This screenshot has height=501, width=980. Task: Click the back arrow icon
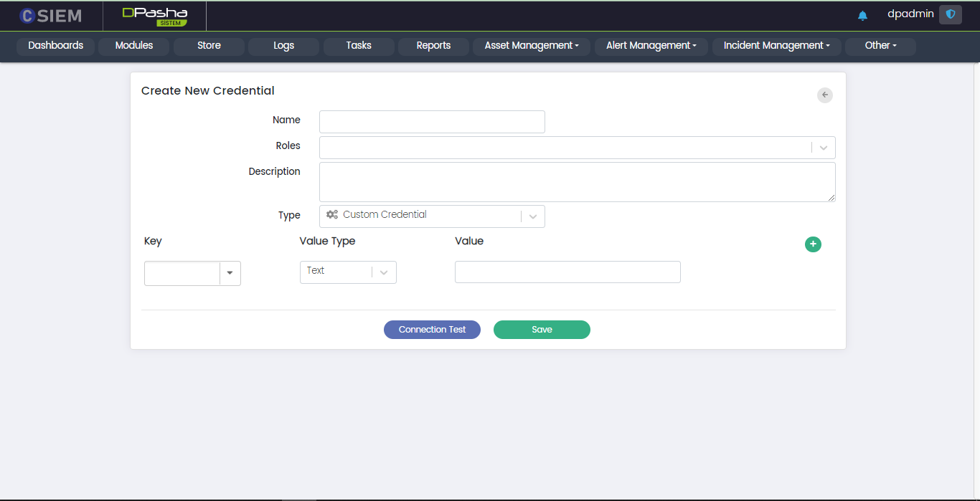tap(825, 95)
